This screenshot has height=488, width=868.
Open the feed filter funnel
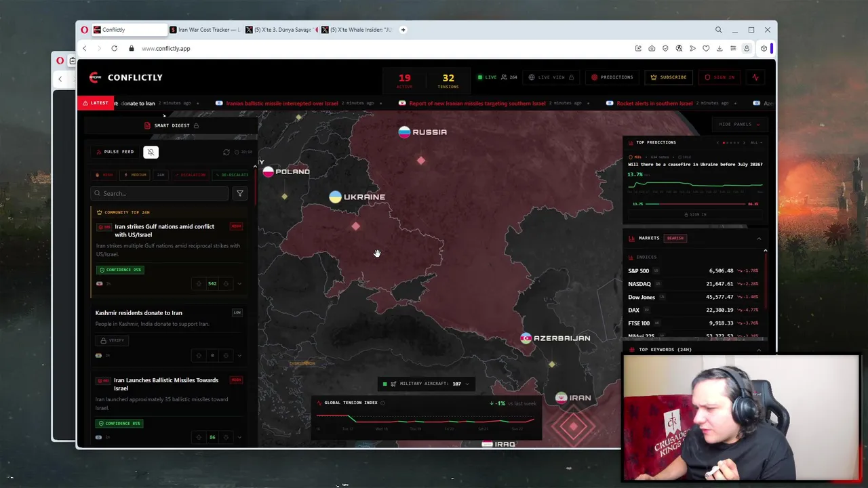tap(239, 193)
